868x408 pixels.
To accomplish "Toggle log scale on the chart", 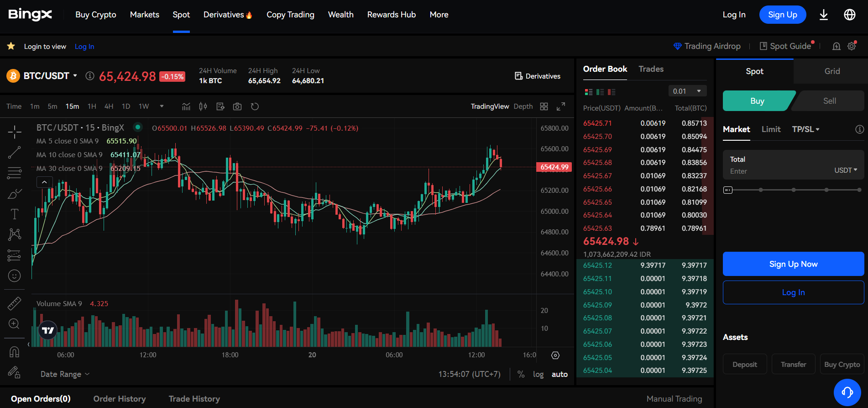I will click(x=538, y=374).
